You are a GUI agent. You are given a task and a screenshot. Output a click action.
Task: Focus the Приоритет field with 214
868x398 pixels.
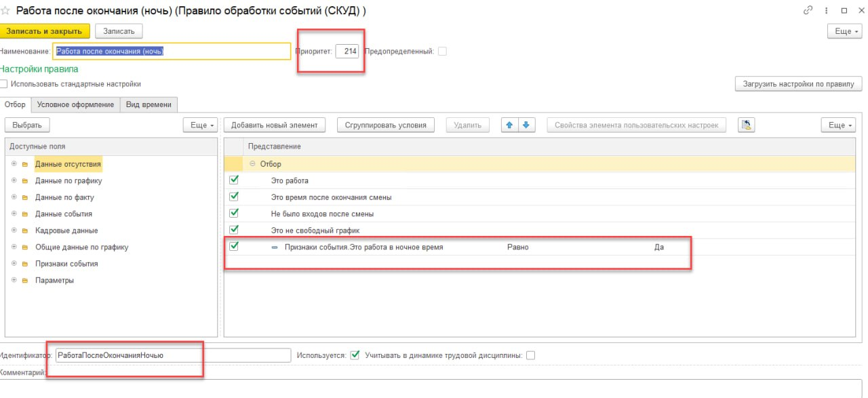tap(347, 52)
